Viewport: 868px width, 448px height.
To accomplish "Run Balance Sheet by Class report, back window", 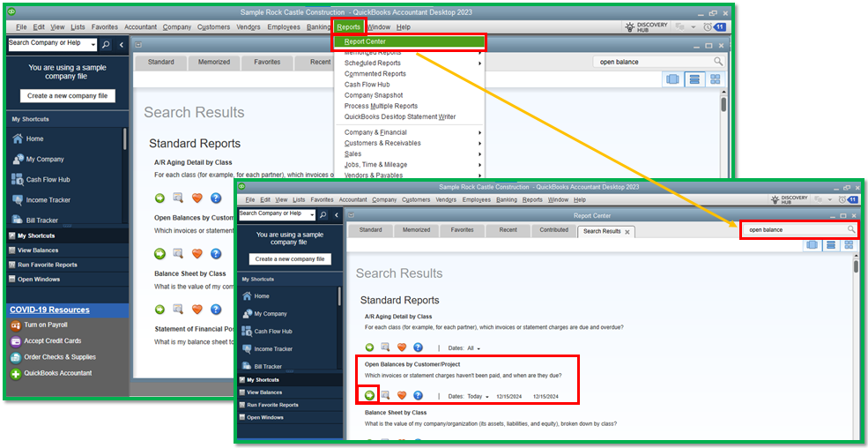I will pyautogui.click(x=160, y=309).
